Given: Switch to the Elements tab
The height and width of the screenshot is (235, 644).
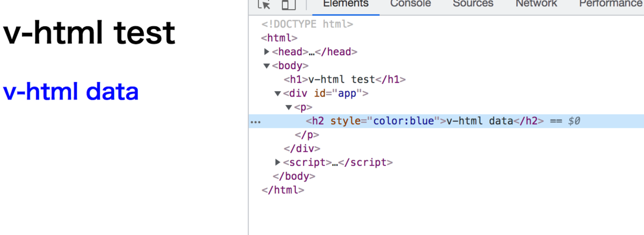Looking at the screenshot, I should pyautogui.click(x=346, y=4).
